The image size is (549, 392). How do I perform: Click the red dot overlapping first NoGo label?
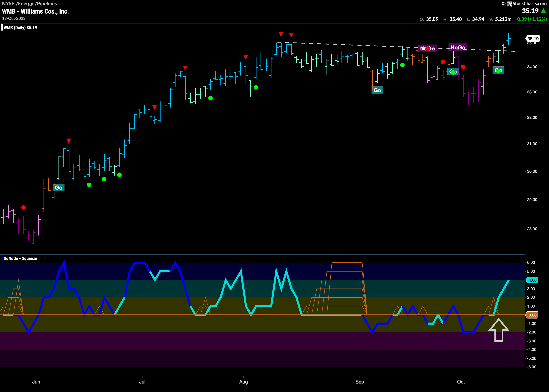[428, 49]
